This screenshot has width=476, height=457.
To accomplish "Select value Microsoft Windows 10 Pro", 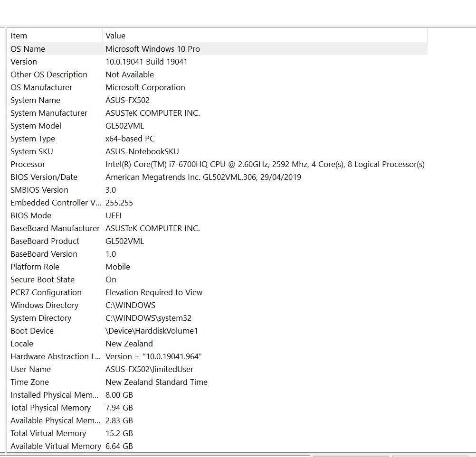I will click(x=152, y=49).
